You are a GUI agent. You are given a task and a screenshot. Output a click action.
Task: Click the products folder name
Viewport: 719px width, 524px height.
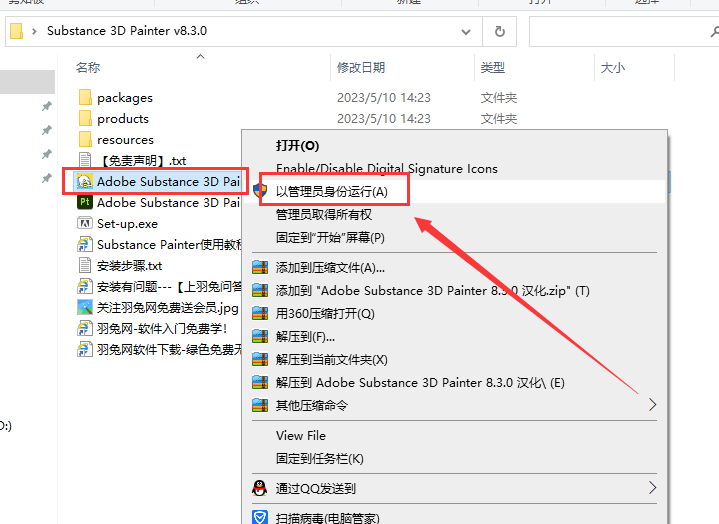pyautogui.click(x=123, y=119)
